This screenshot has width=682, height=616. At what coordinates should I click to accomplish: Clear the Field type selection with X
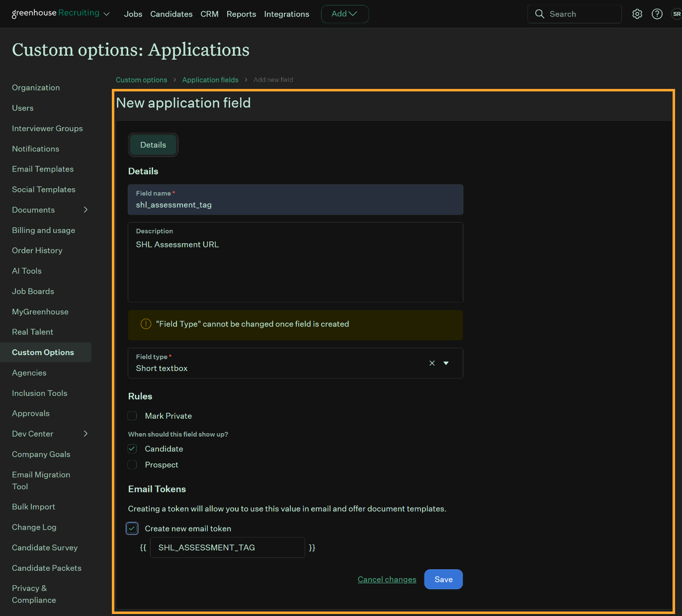point(432,363)
